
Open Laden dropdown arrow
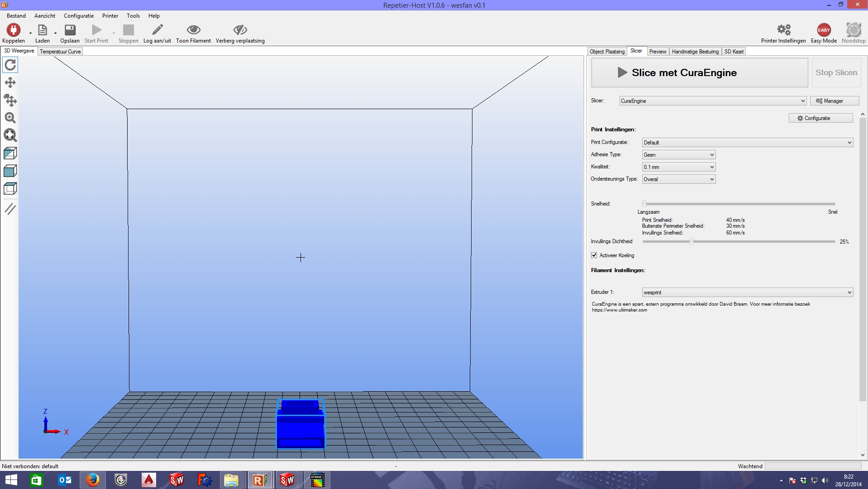tap(55, 33)
